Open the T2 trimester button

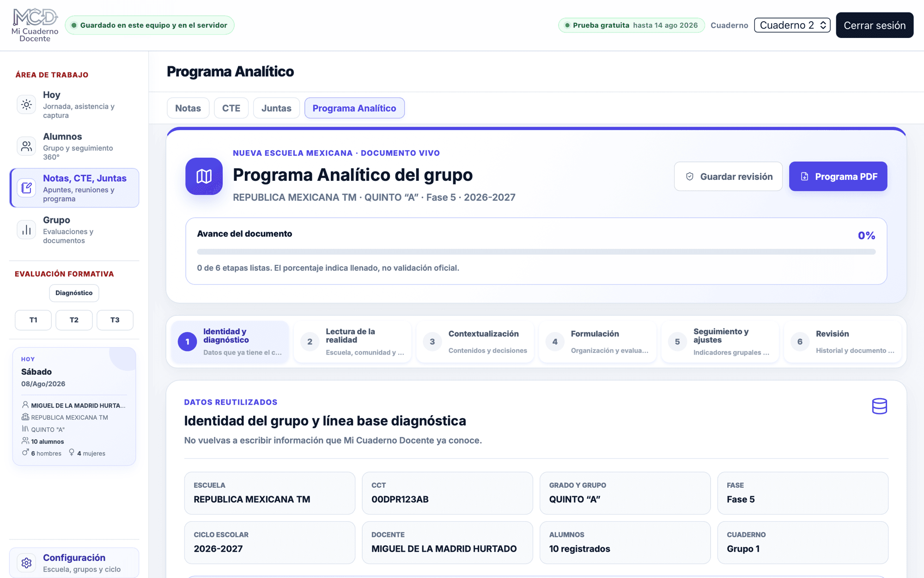point(74,320)
